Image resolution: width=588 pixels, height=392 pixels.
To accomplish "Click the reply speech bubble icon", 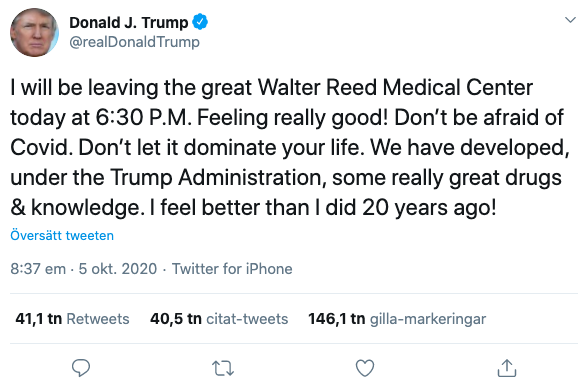I will [x=81, y=368].
